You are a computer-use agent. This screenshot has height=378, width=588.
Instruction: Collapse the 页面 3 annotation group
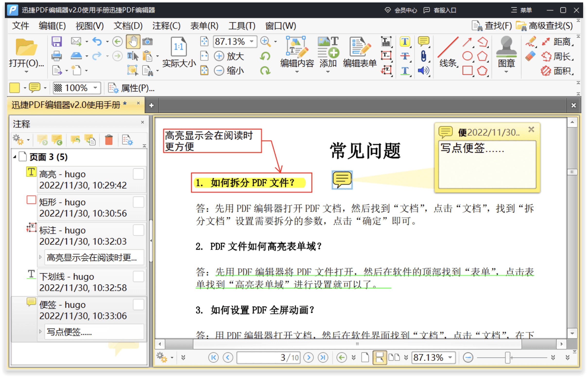click(15, 157)
